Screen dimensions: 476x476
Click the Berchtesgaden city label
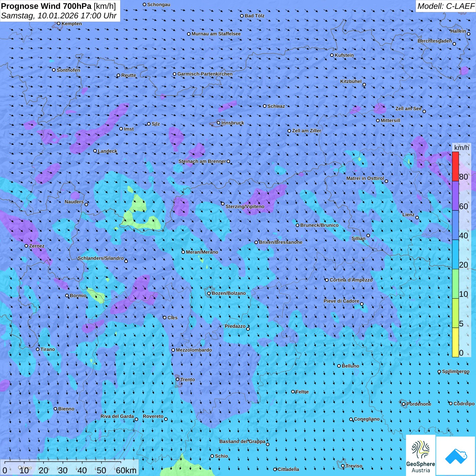pyautogui.click(x=435, y=41)
